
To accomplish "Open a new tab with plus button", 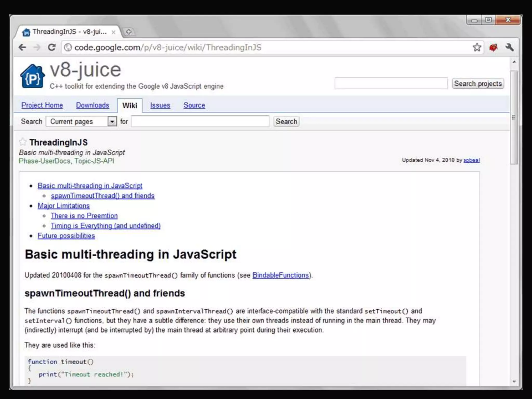I will (129, 32).
